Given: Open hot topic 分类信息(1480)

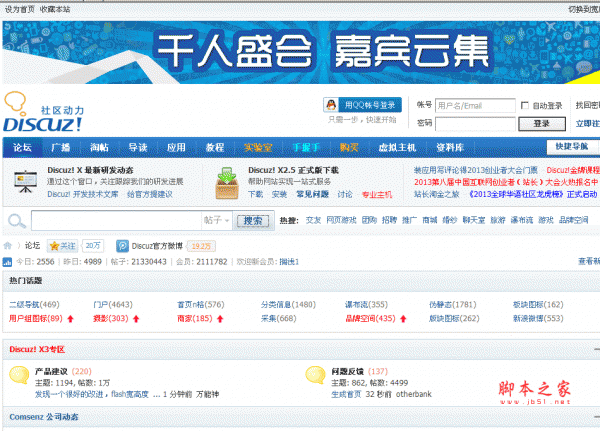Looking at the screenshot, I should point(288,305).
